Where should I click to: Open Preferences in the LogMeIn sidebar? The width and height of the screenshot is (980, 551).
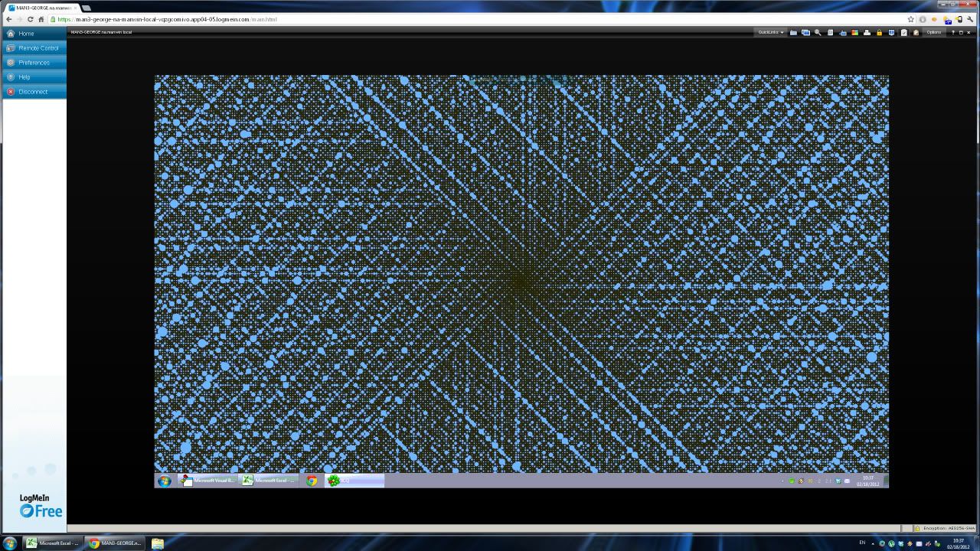point(34,63)
